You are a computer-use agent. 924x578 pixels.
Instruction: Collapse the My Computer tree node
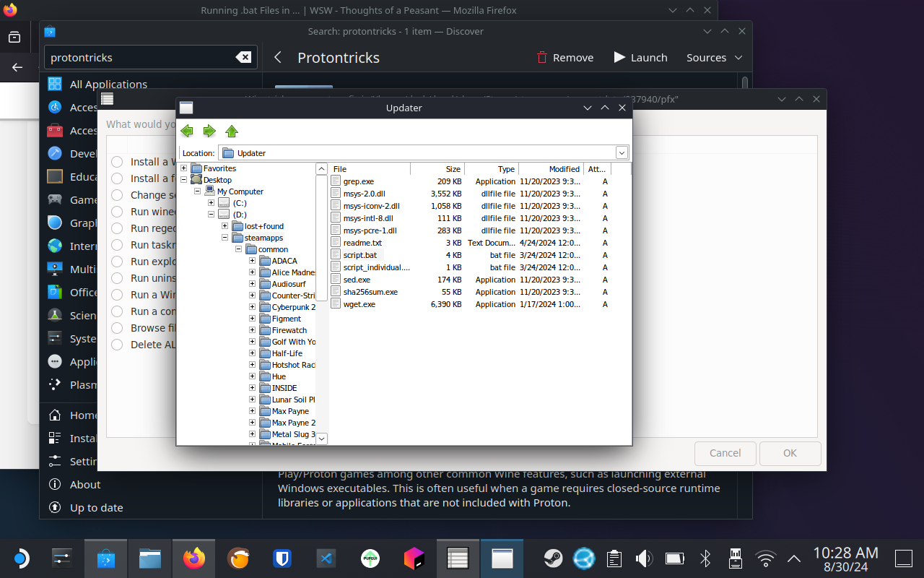click(198, 191)
